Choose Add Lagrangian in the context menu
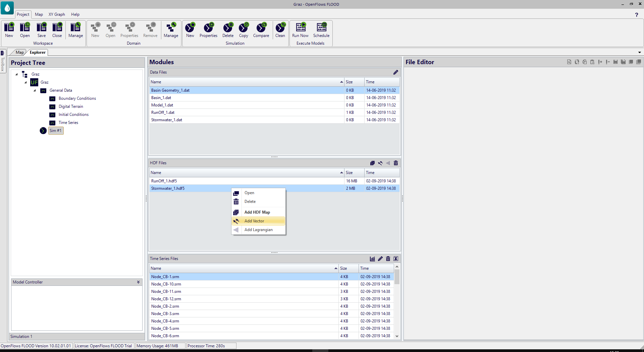 [x=259, y=230]
